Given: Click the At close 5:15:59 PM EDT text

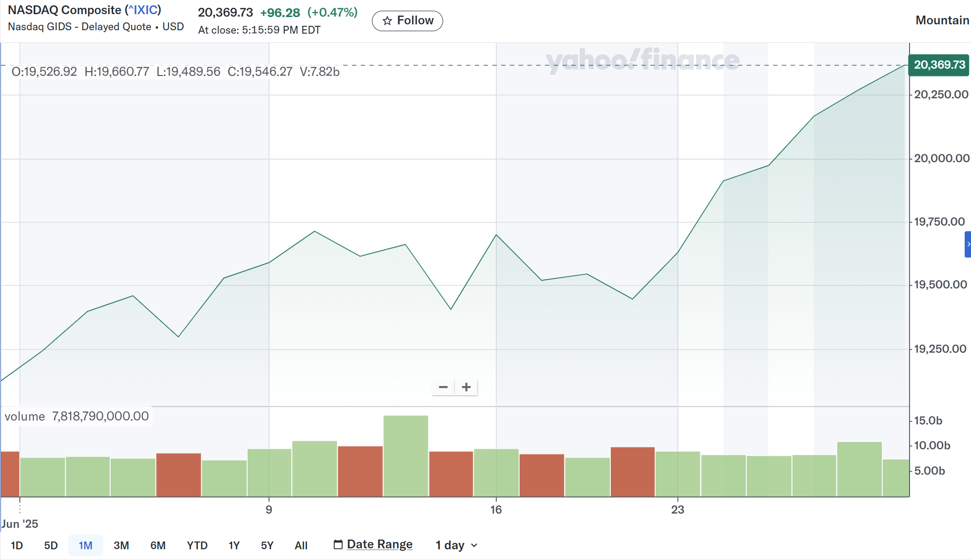Looking at the screenshot, I should pos(259,30).
